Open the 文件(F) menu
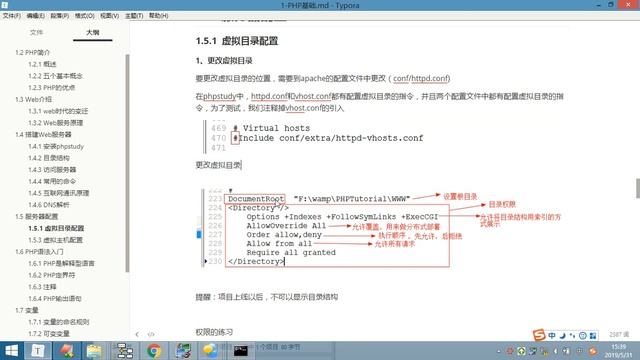This screenshot has height=360, width=640. pos(12,16)
